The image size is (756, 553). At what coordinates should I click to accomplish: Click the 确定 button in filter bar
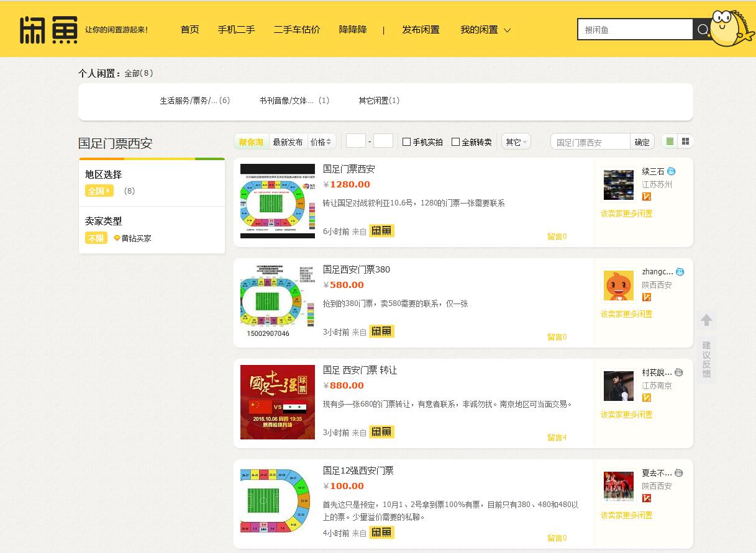(x=642, y=142)
